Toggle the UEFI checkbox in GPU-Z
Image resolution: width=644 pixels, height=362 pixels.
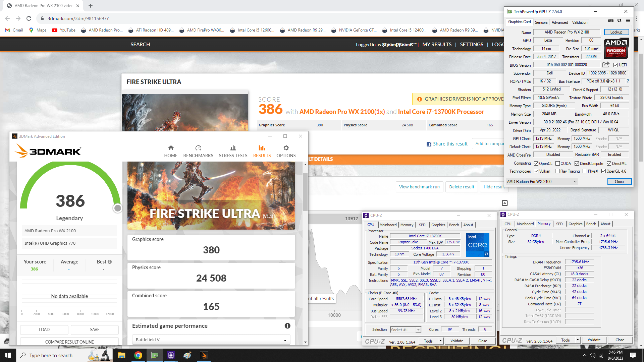pos(615,65)
